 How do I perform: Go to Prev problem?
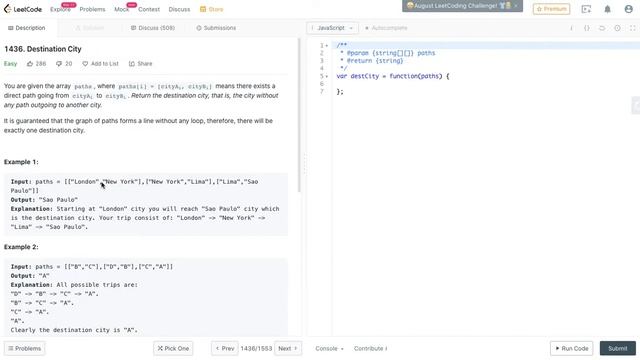[224, 348]
